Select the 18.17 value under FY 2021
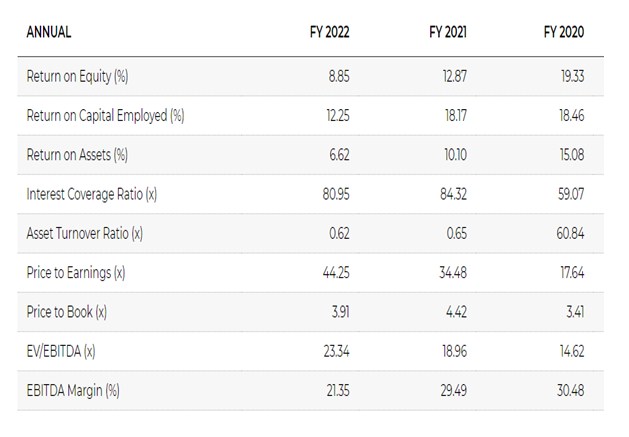This screenshot has height=437, width=629. click(455, 116)
